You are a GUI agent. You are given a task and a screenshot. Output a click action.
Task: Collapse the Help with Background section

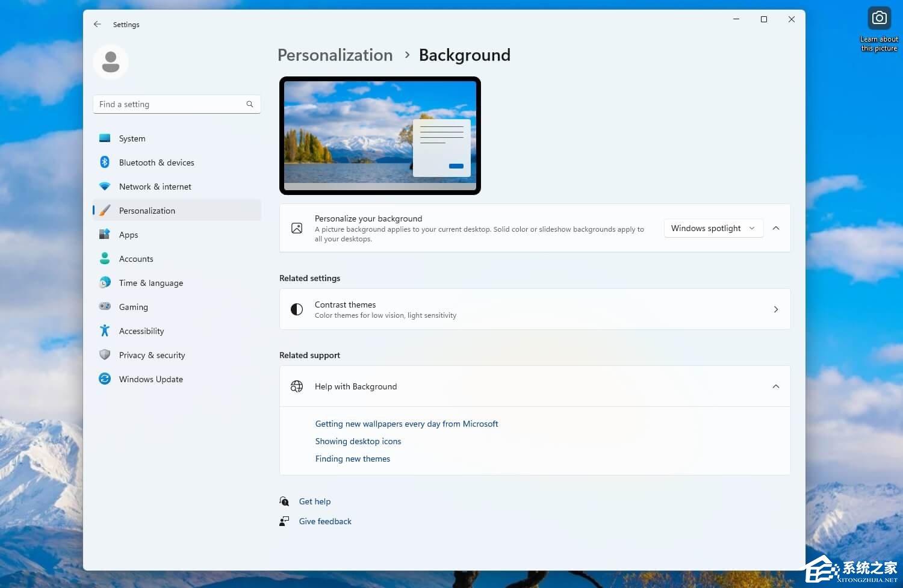click(776, 386)
